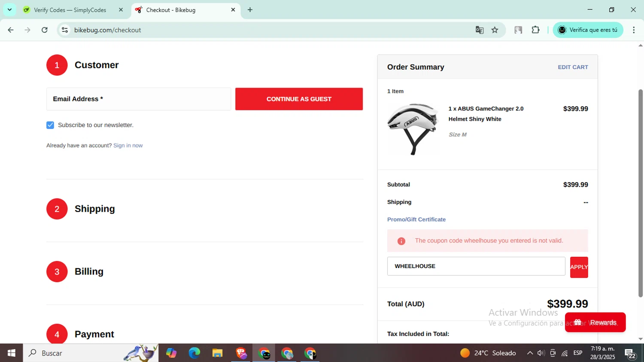Close the Verify Codes tab
Screen dimensions: 644x362
coord(121,10)
